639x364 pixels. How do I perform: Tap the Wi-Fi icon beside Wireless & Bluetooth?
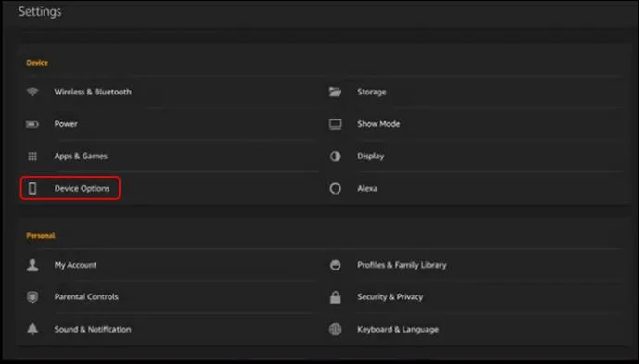32,92
